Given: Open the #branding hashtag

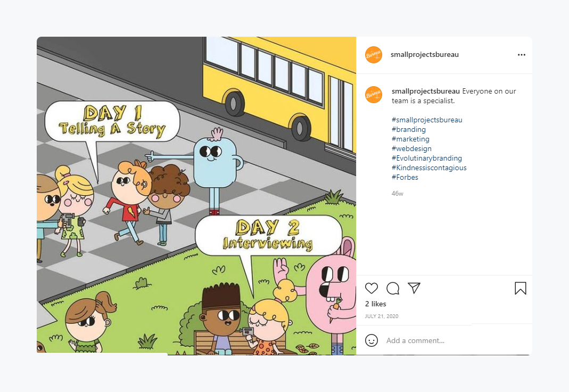Looking at the screenshot, I should pos(408,129).
